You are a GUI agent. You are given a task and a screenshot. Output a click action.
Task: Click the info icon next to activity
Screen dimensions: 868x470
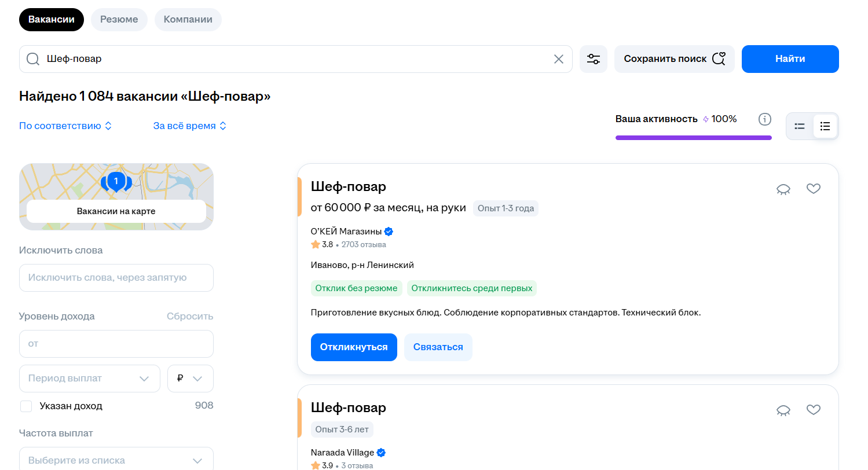[765, 119]
